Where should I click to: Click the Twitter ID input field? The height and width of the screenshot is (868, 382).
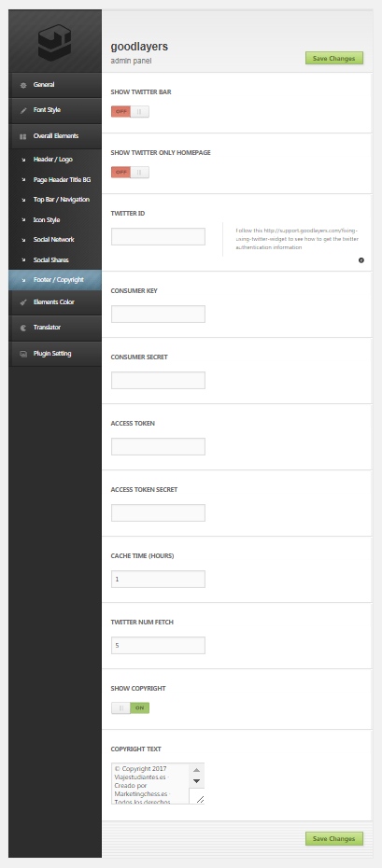159,236
